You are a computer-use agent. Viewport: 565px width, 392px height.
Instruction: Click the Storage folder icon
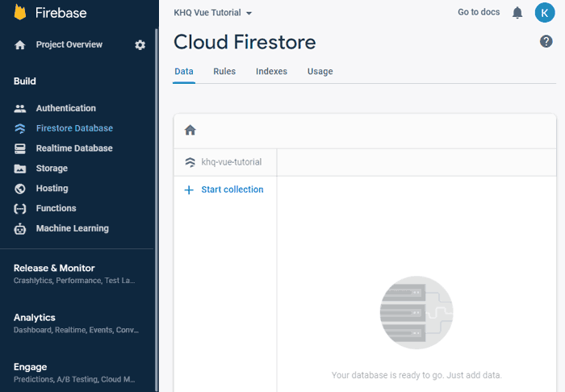coord(20,169)
